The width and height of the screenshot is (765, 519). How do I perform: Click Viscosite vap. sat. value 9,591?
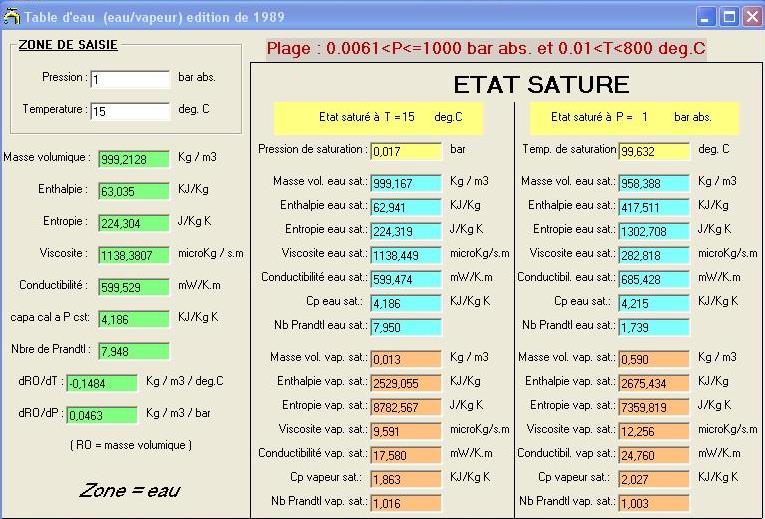406,431
